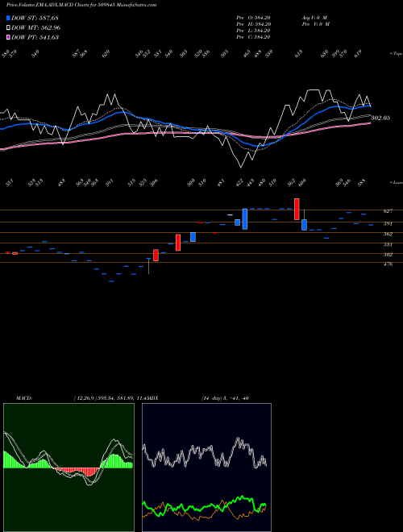Viewport: 403px width, 532px height.
Task: Open the MACD histogram panel
Action: [69, 468]
